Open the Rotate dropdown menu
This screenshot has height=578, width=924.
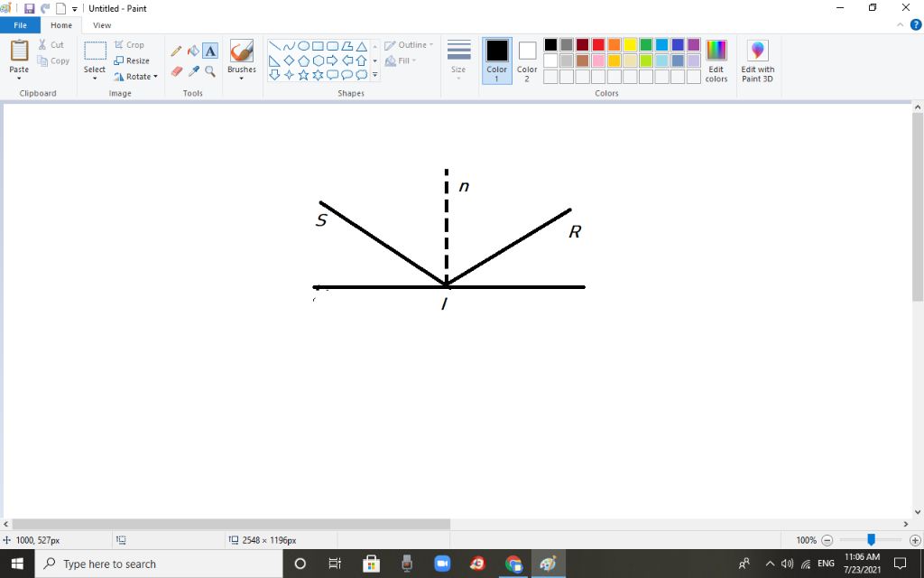pyautogui.click(x=135, y=77)
